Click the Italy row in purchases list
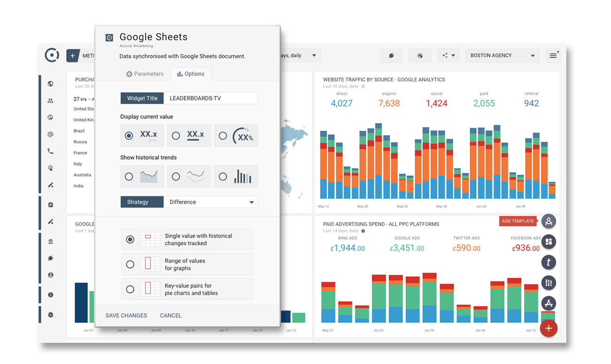Image resolution: width=611 pixels, height=364 pixels. pyautogui.click(x=78, y=164)
